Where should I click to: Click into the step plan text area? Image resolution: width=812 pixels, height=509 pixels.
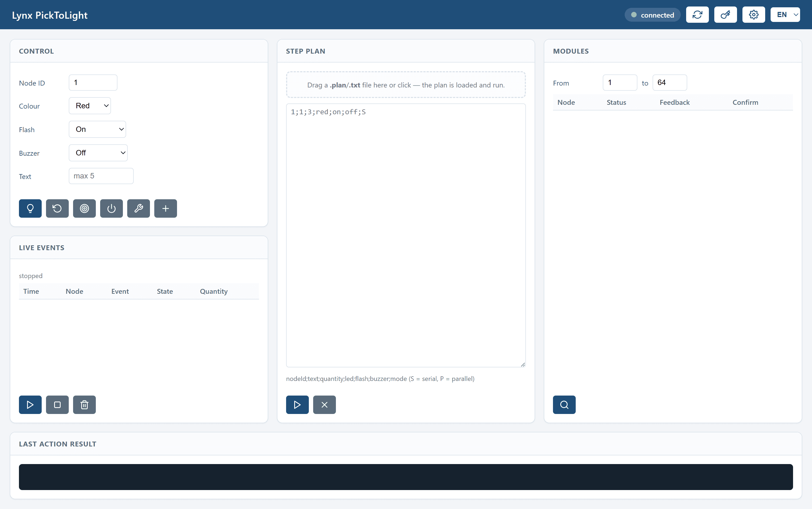pyautogui.click(x=406, y=235)
